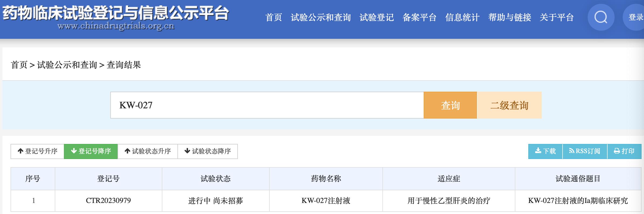The height and width of the screenshot is (214, 644).
Task: Open 备案平台 navigation menu
Action: click(x=419, y=18)
